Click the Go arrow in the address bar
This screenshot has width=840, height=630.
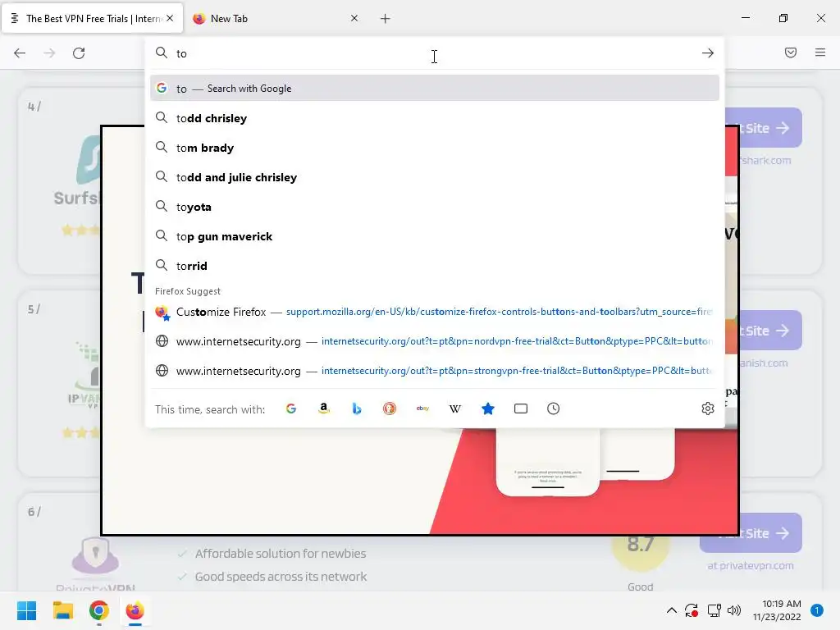708,53
